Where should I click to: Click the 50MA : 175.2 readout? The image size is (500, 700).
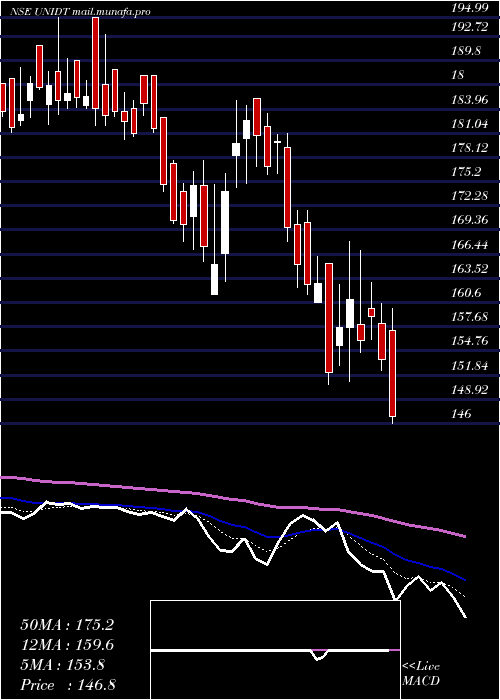(67, 625)
